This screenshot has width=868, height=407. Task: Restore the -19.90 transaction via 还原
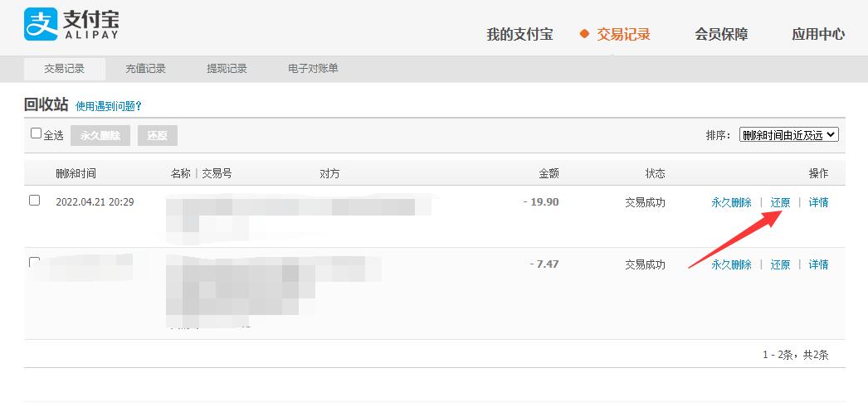point(780,202)
